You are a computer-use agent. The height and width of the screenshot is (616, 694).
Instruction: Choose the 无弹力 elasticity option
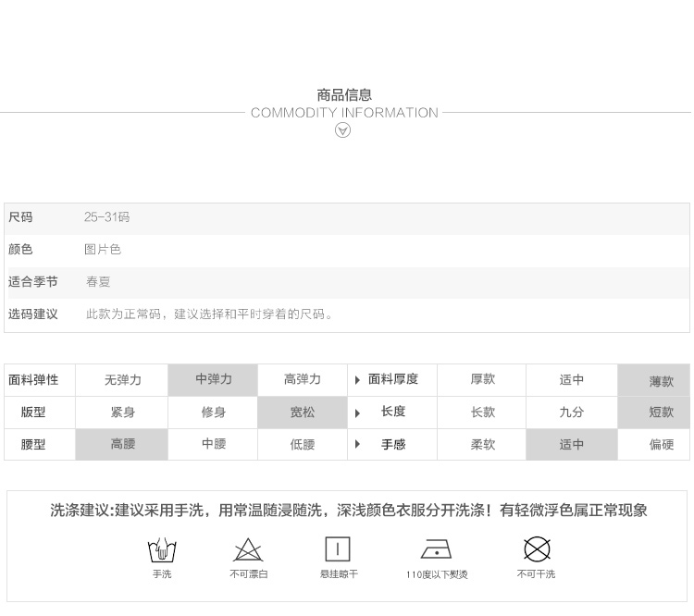click(x=123, y=380)
